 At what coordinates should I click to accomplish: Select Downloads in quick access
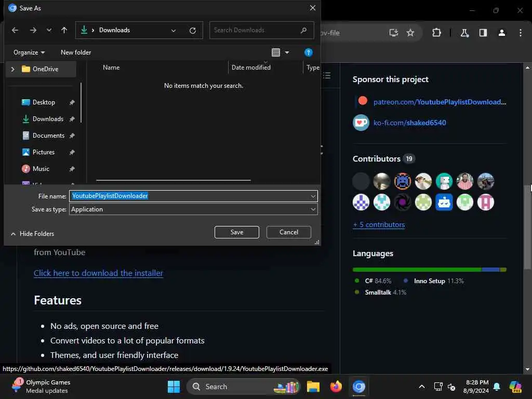pyautogui.click(x=48, y=119)
